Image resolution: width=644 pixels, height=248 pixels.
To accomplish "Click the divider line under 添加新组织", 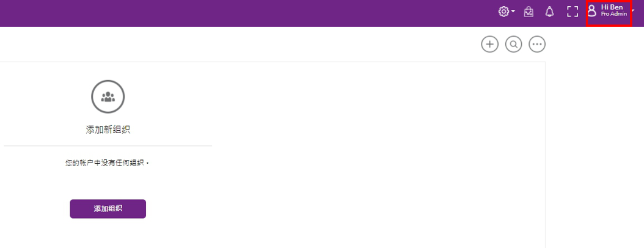I will 108,146.
